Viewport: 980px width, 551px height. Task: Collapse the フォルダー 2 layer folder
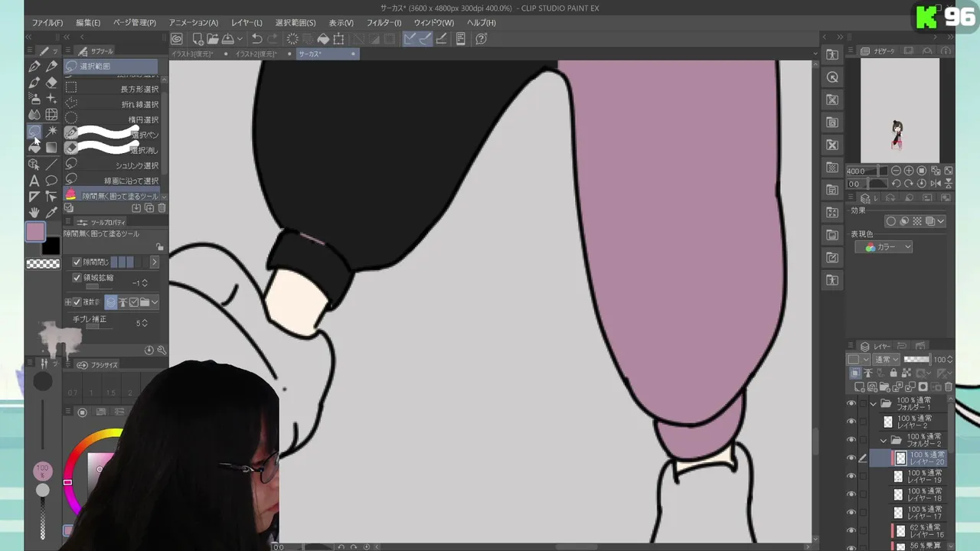tap(884, 440)
